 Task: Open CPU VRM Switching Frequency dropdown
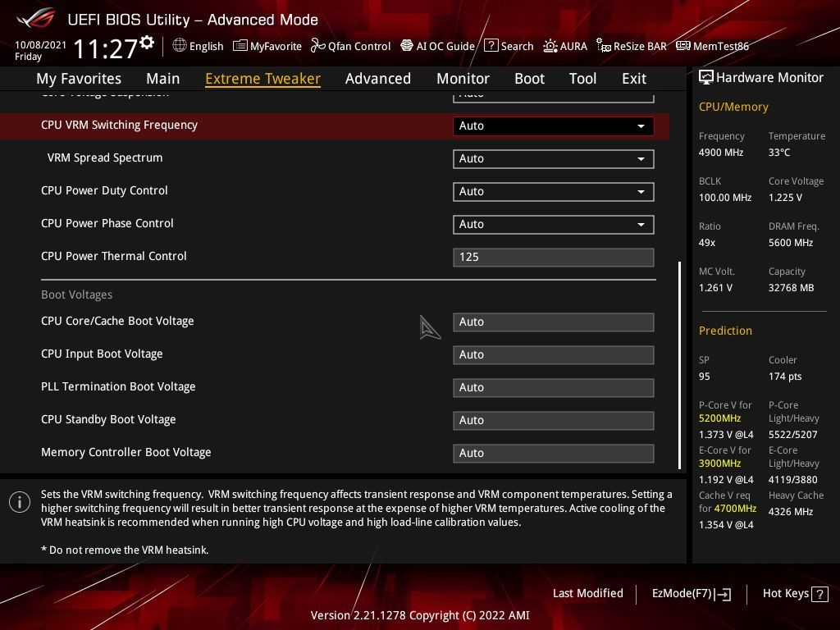click(x=554, y=126)
